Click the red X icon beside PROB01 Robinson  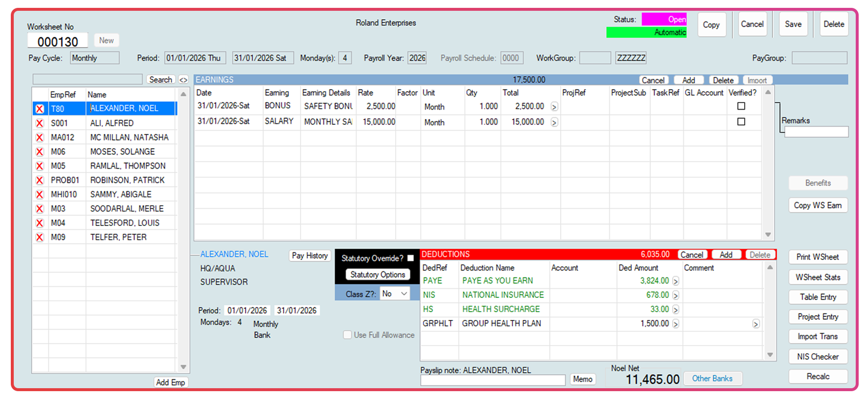click(40, 180)
